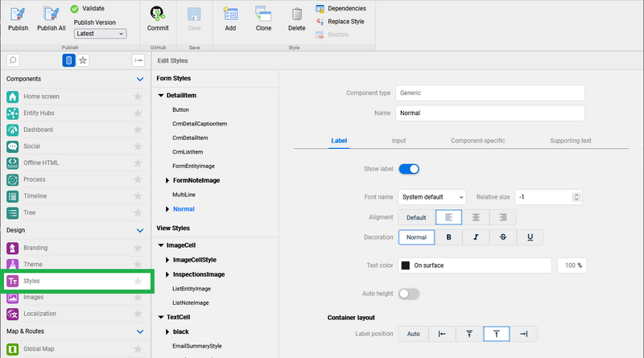Image resolution: width=644 pixels, height=358 pixels.
Task: Collapse the Design section chevron
Action: 140,230
